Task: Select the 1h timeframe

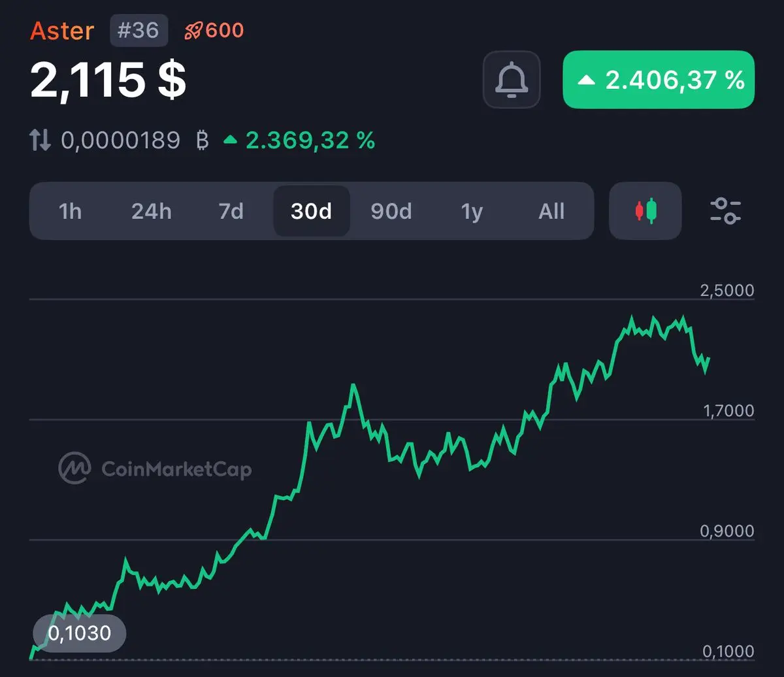Action: [x=70, y=212]
